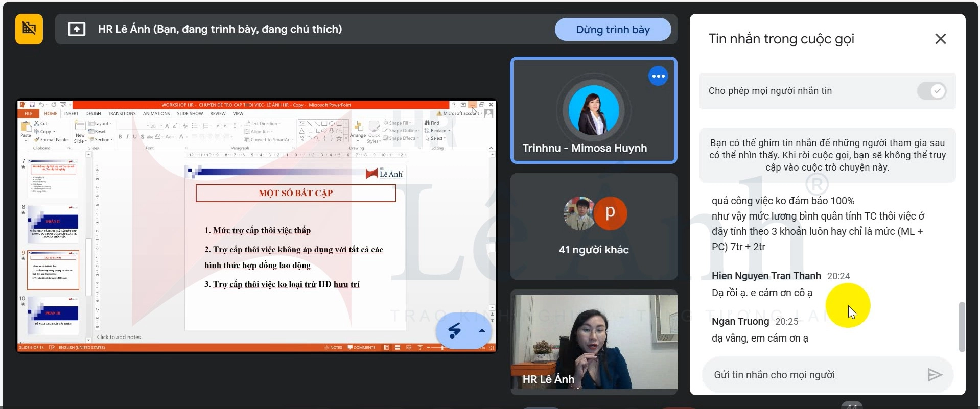980x409 pixels.
Task: Open the SLIDE SHOW ribbon tab
Action: pos(190,114)
